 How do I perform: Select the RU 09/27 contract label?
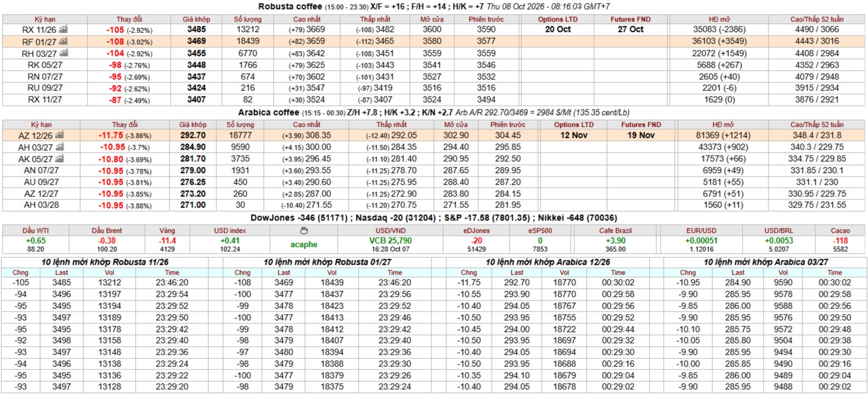coord(45,88)
